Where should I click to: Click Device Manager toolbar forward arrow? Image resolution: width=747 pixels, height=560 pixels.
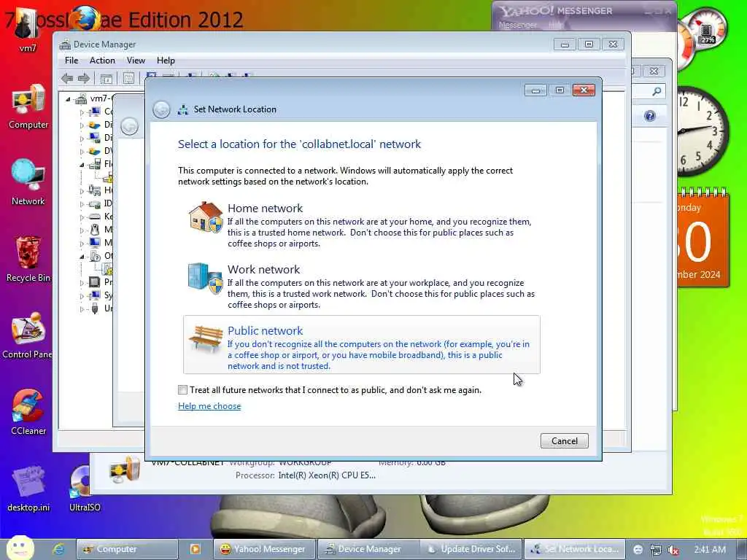pyautogui.click(x=84, y=78)
